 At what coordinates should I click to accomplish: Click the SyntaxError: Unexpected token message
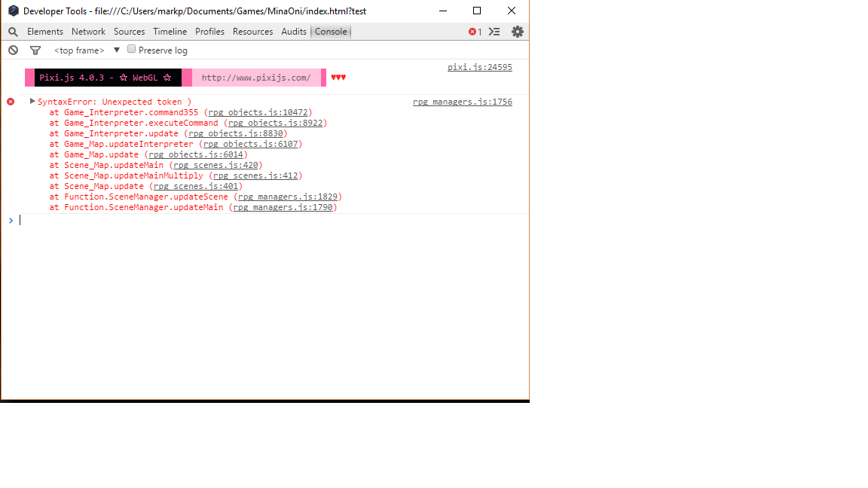pyautogui.click(x=114, y=102)
